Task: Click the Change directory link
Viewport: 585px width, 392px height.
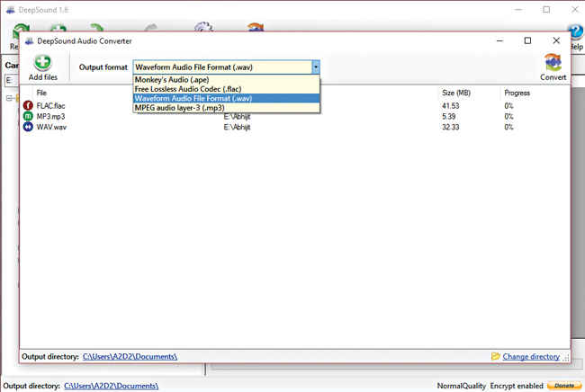Action: point(531,357)
